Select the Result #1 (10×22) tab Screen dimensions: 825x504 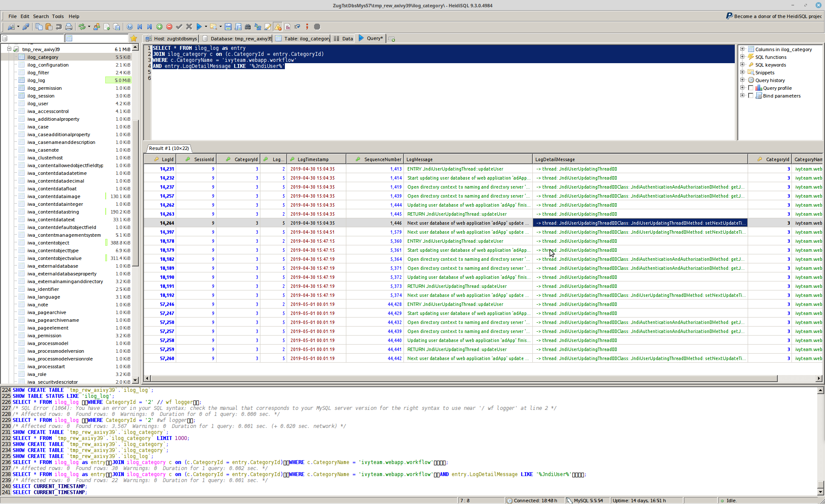(x=169, y=148)
